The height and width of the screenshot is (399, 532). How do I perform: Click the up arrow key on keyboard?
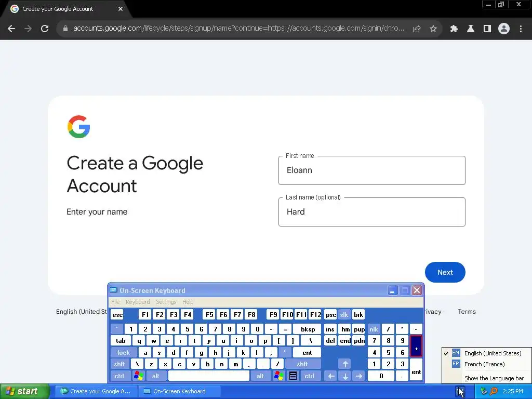pyautogui.click(x=345, y=364)
